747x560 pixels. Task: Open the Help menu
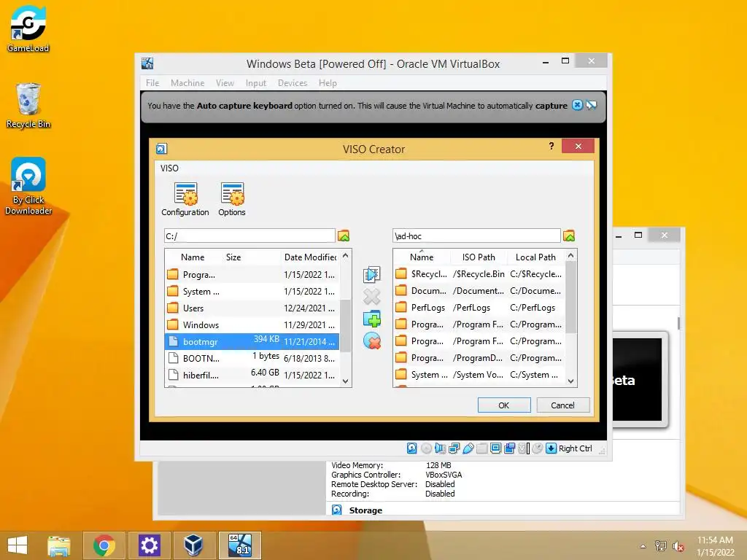[x=328, y=83]
